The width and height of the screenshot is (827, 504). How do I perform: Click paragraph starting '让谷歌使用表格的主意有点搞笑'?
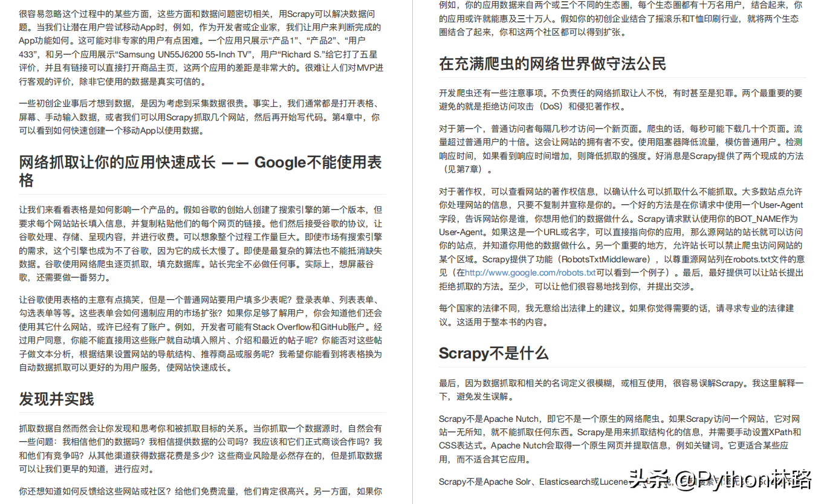pos(201,334)
